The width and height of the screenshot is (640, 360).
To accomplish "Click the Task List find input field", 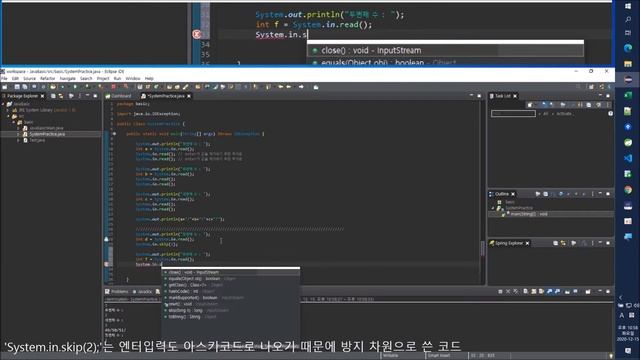I will (x=513, y=114).
